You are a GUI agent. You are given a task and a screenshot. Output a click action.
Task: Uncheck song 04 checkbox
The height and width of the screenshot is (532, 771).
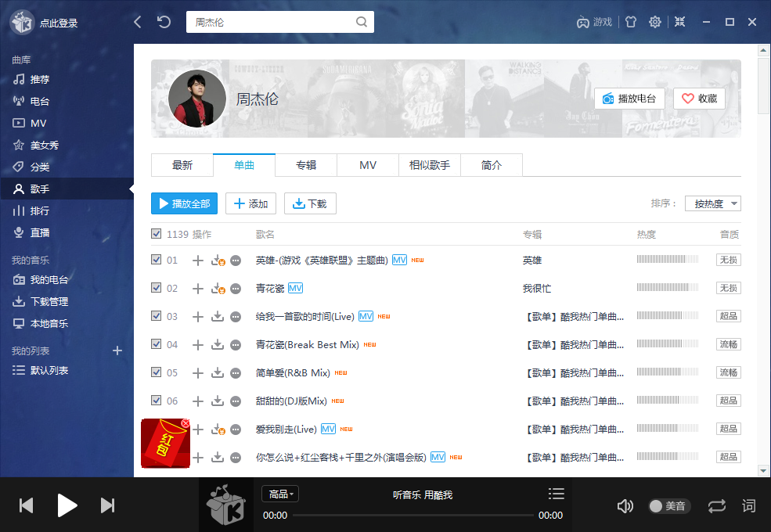156,344
